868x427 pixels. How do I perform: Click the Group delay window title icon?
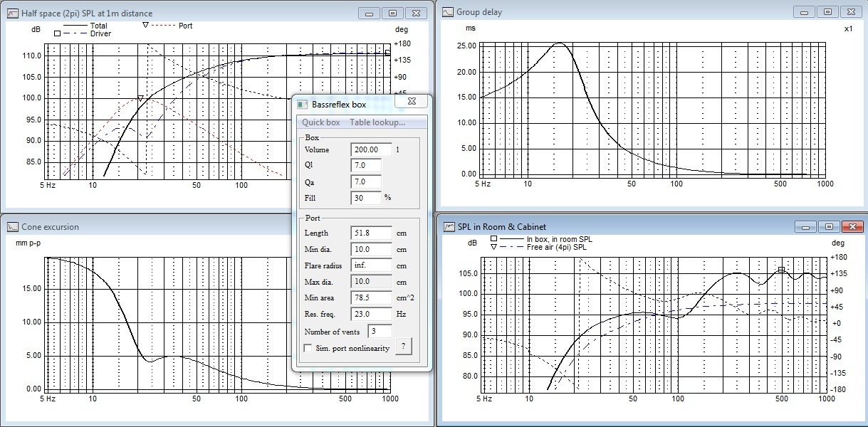[x=447, y=11]
